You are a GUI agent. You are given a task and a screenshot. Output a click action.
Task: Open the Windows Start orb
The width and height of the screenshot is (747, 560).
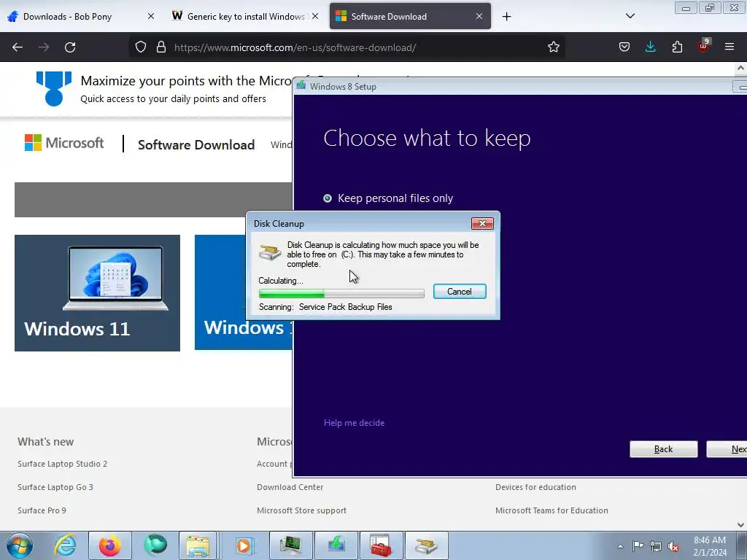20,545
